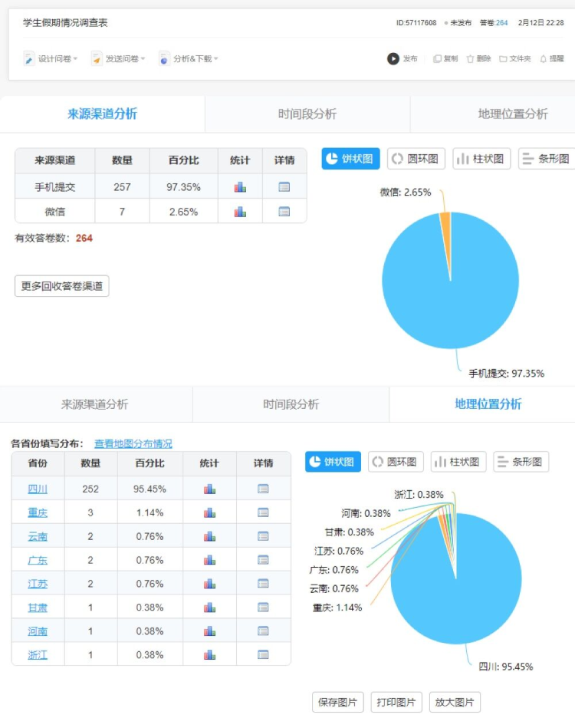Image resolution: width=575 pixels, height=728 pixels.
Task: Switch source chart to 柱状图
Action: [481, 159]
